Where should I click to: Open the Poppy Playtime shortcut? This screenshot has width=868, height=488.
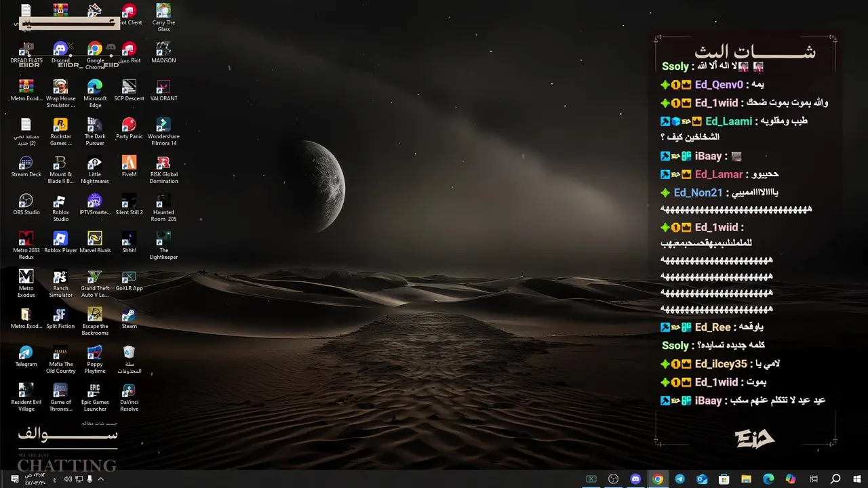coord(95,359)
